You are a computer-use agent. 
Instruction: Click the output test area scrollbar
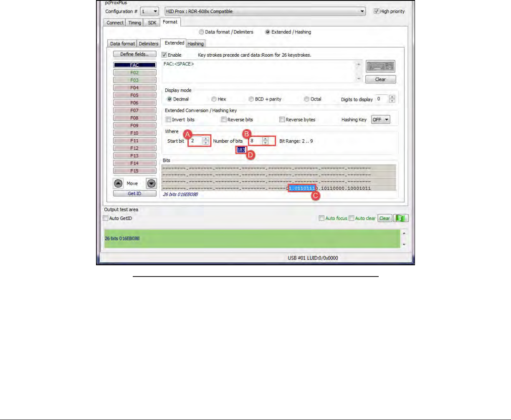pos(404,238)
